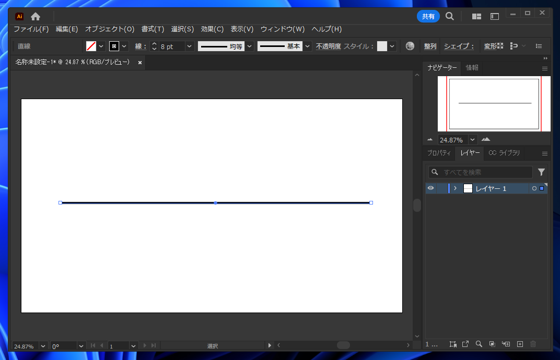Open the 整列 align link

click(x=430, y=46)
